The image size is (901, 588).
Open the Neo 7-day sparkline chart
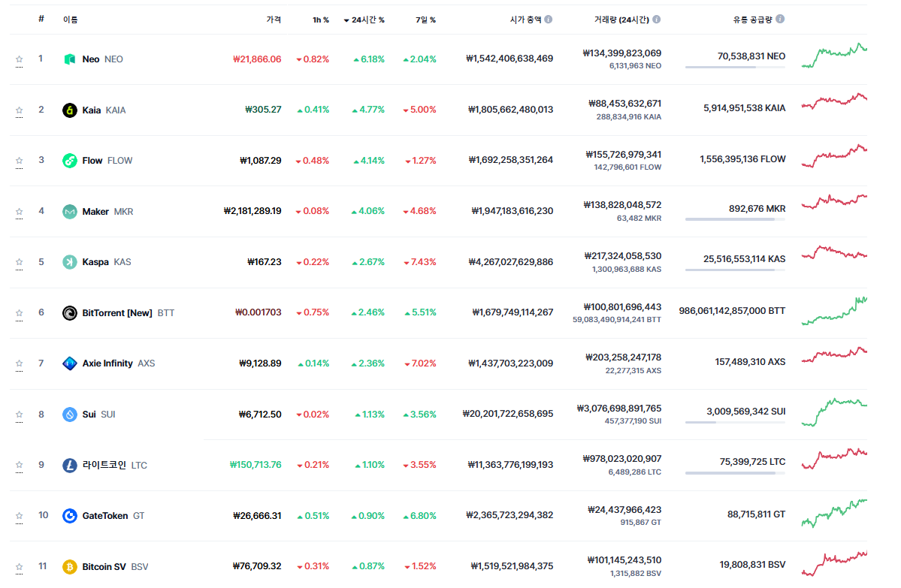(834, 56)
